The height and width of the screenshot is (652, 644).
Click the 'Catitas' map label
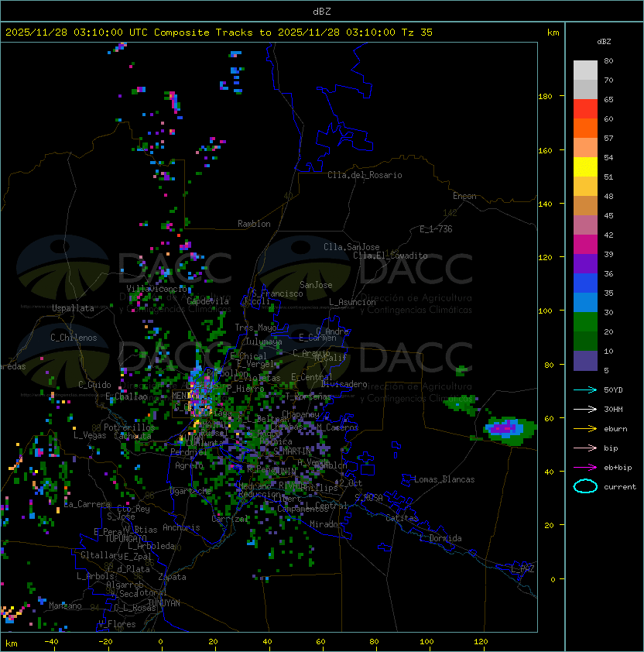[x=402, y=518]
